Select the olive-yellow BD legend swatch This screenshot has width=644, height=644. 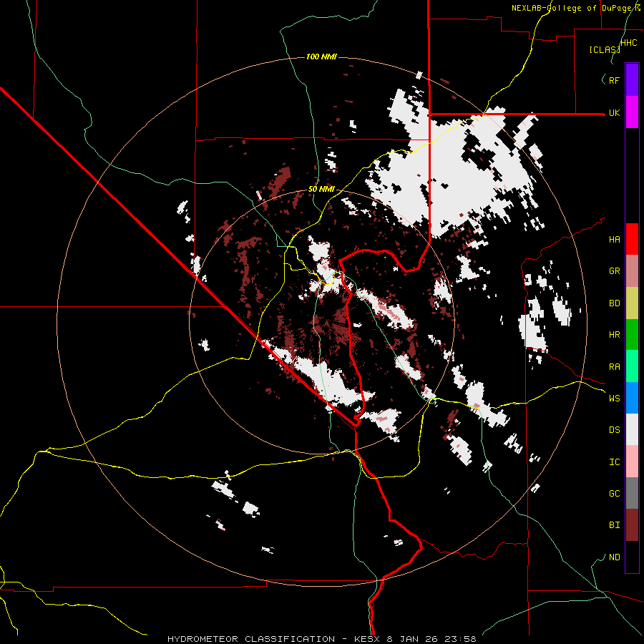click(x=632, y=303)
